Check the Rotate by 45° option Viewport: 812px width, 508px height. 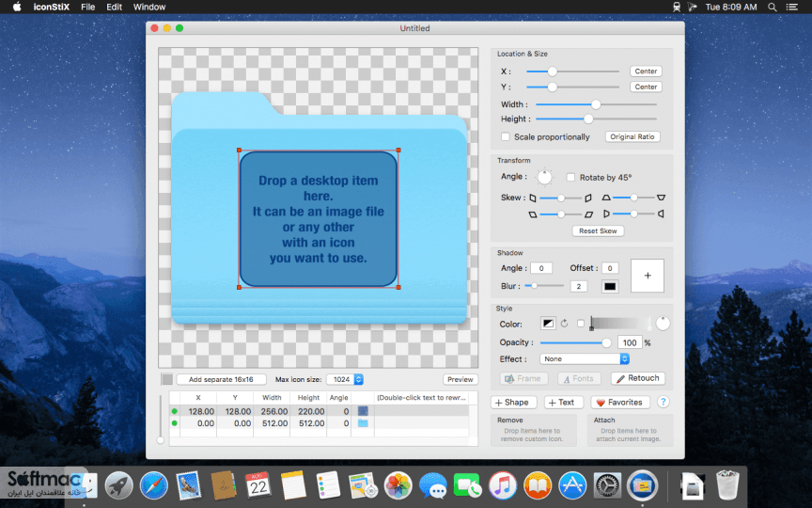point(570,177)
